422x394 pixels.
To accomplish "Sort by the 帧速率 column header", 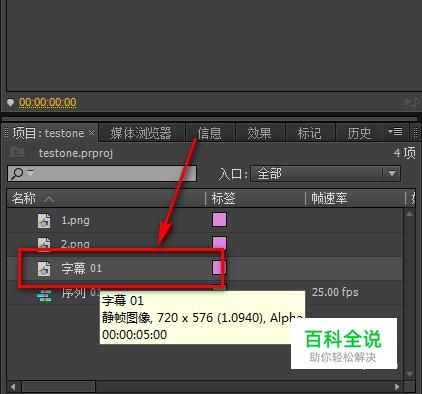I will (x=329, y=198).
